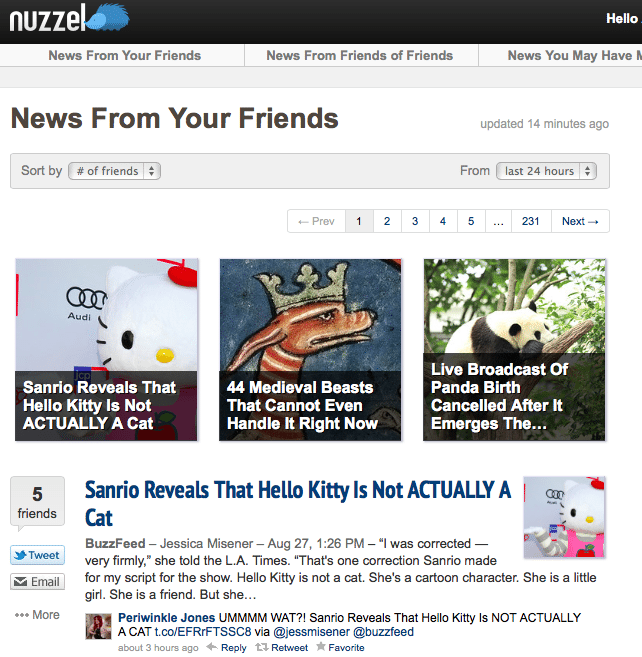Open the t.co/EFRrFTSSC8 link
The height and width of the screenshot is (657, 642).
[x=203, y=632]
